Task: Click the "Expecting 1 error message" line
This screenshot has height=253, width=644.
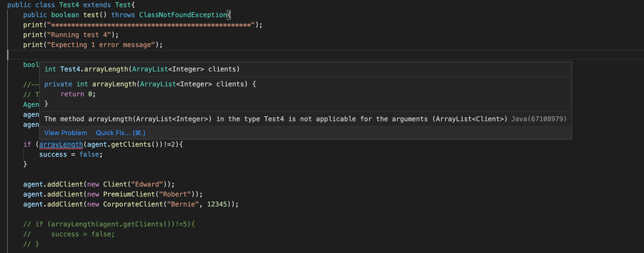Action: click(x=93, y=45)
